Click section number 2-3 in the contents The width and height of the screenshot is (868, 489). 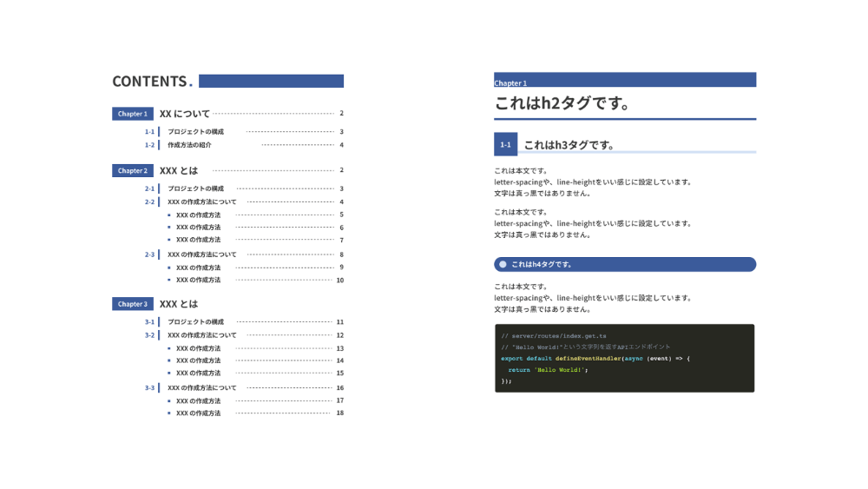[x=149, y=254]
